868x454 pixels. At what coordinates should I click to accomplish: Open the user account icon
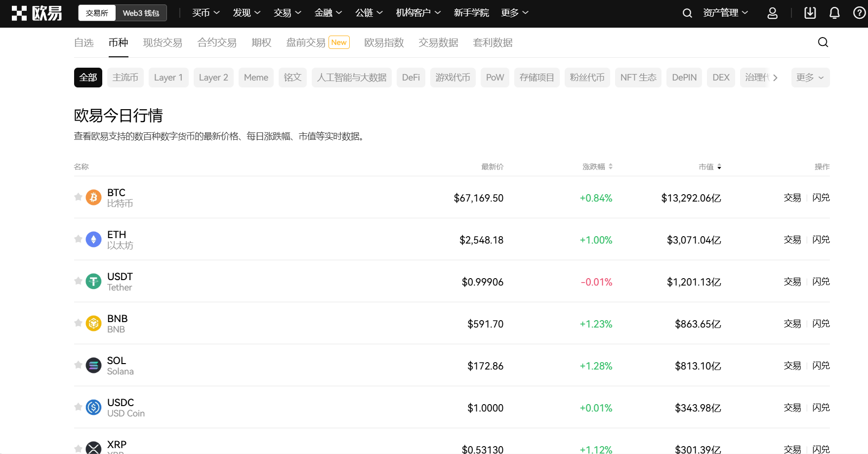(x=772, y=13)
